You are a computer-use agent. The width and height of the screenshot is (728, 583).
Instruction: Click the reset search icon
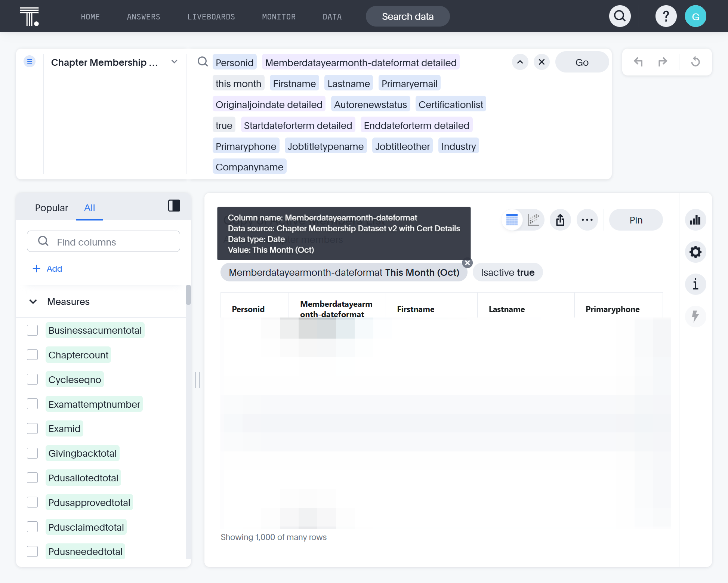coord(695,62)
